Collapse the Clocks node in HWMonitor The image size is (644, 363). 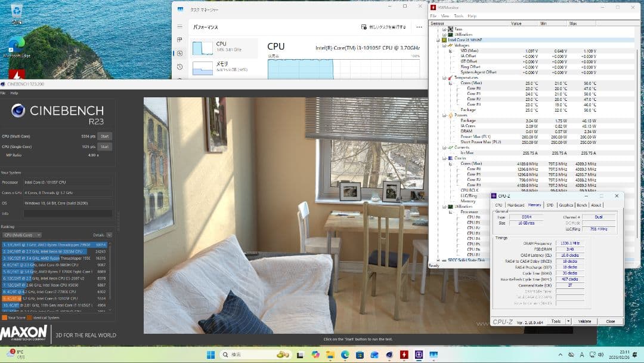444,158
